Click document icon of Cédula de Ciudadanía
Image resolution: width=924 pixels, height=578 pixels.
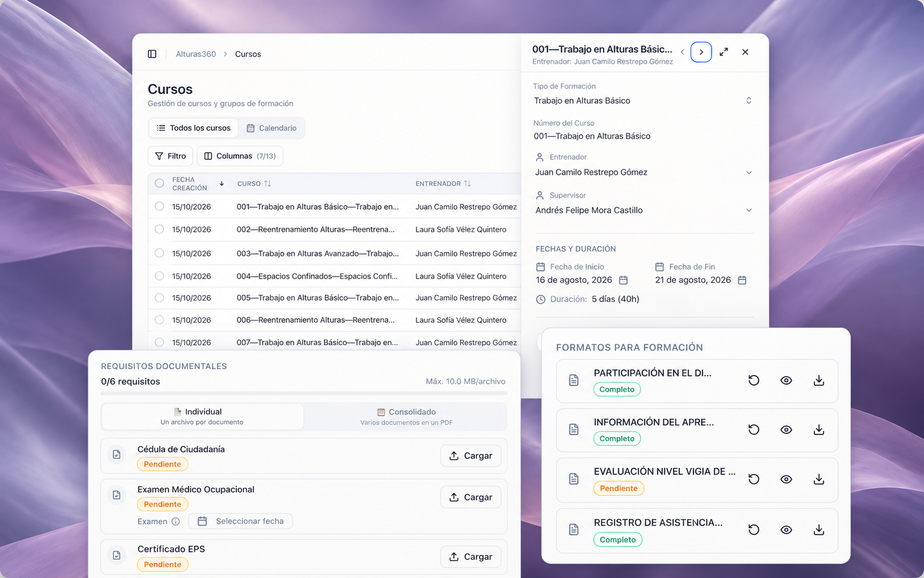(117, 454)
